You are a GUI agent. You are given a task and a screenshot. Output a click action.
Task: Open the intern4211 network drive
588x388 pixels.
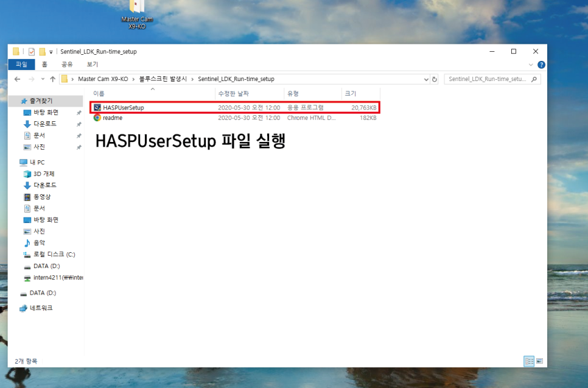58,277
